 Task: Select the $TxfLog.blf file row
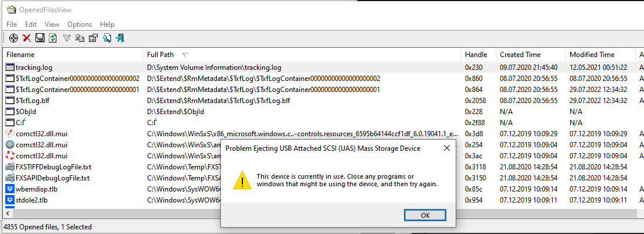coord(322,100)
